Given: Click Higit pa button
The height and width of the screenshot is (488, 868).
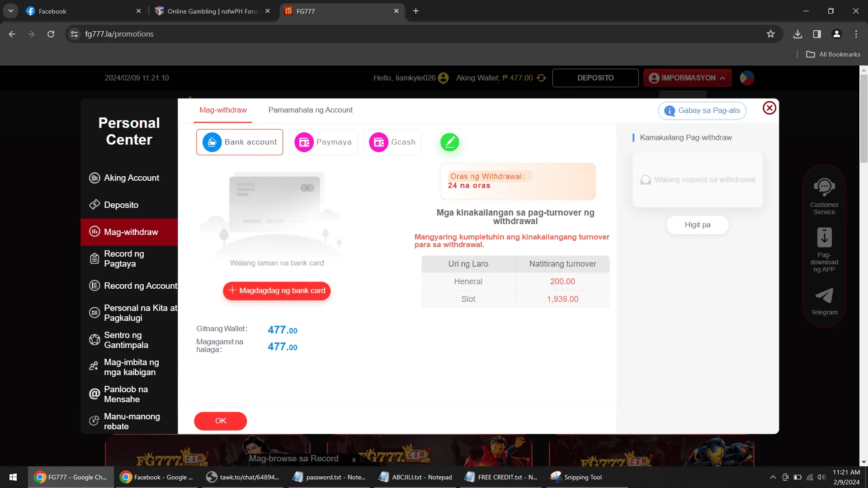Looking at the screenshot, I should click(698, 225).
